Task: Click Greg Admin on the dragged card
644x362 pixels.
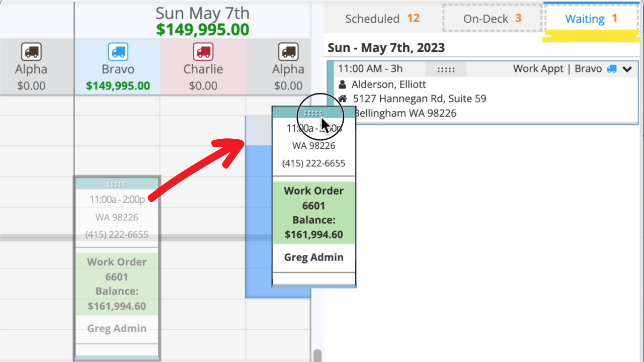Action: coord(313,257)
